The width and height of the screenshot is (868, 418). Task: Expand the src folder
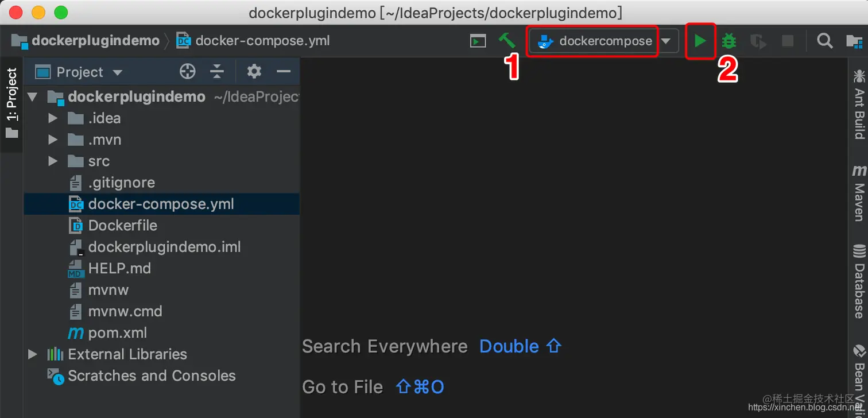point(52,161)
